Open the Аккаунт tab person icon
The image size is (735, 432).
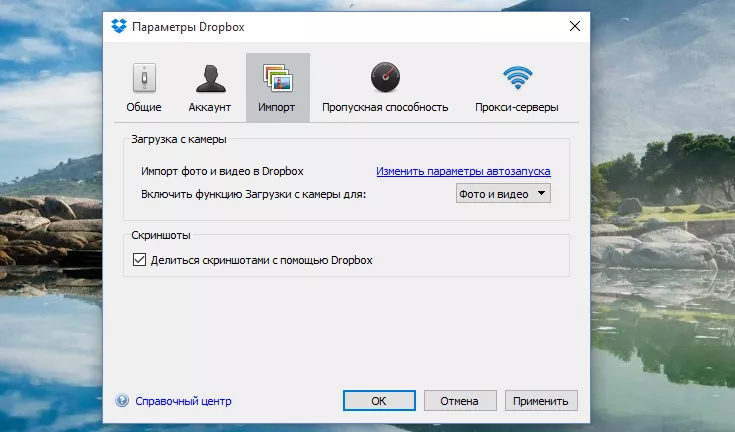pos(210,78)
